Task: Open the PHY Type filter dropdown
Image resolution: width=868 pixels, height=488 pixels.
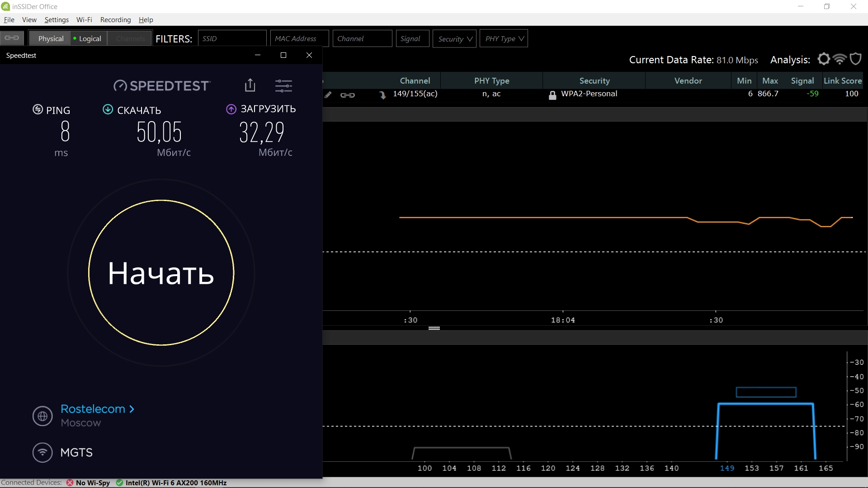Action: pyautogui.click(x=504, y=38)
